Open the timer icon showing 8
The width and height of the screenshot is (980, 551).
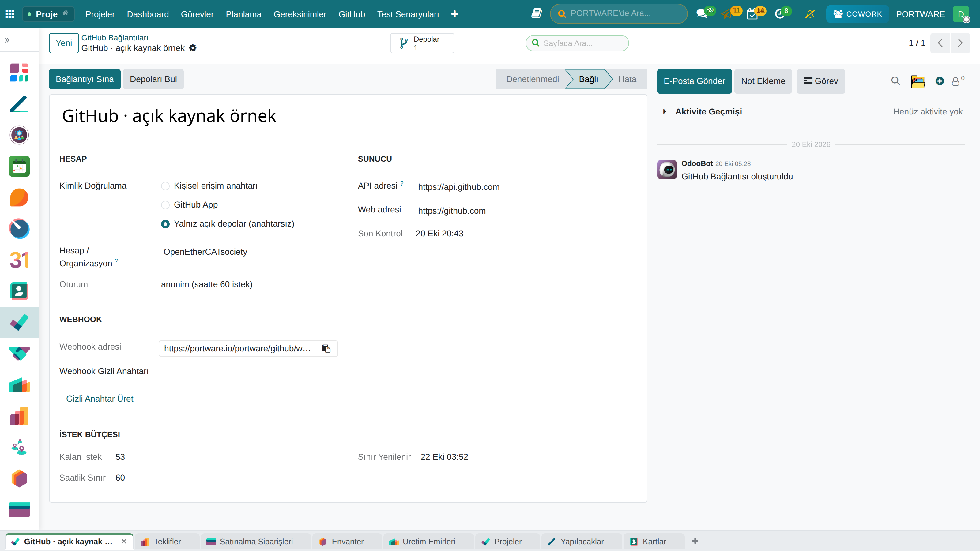pos(780,14)
